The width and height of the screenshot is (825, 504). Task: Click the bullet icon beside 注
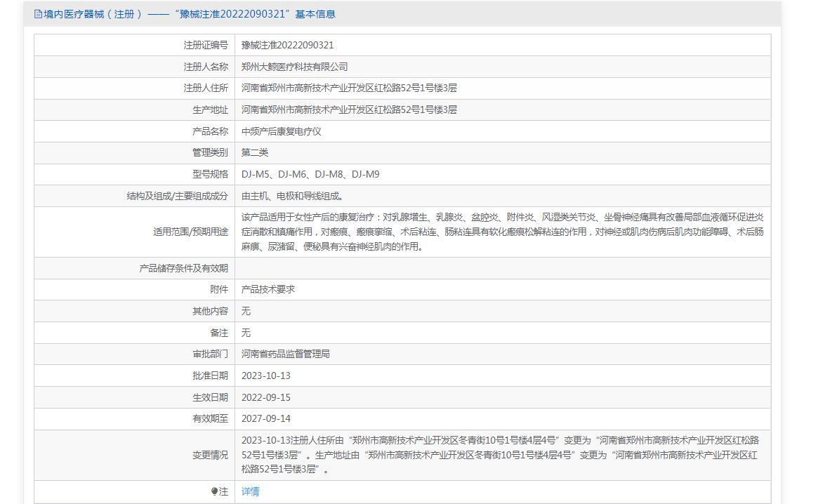[214, 492]
